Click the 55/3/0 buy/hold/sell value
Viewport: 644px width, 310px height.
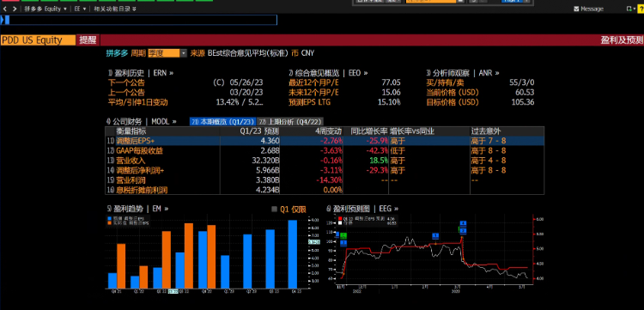pos(521,82)
